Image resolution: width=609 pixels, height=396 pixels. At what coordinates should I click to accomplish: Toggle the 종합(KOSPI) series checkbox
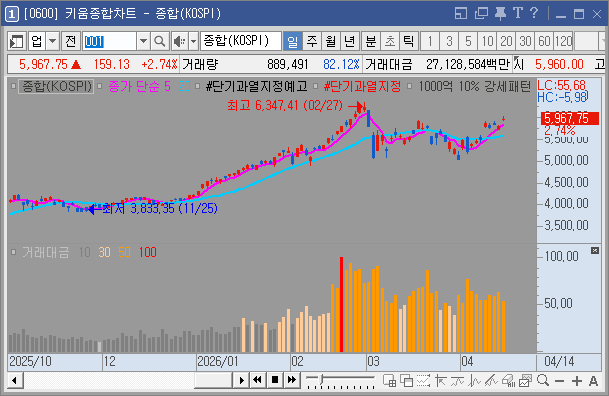pyautogui.click(x=14, y=86)
